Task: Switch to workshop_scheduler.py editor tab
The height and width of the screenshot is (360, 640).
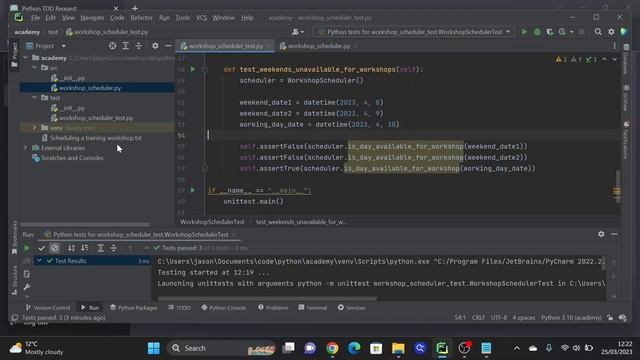Action: click(x=319, y=46)
